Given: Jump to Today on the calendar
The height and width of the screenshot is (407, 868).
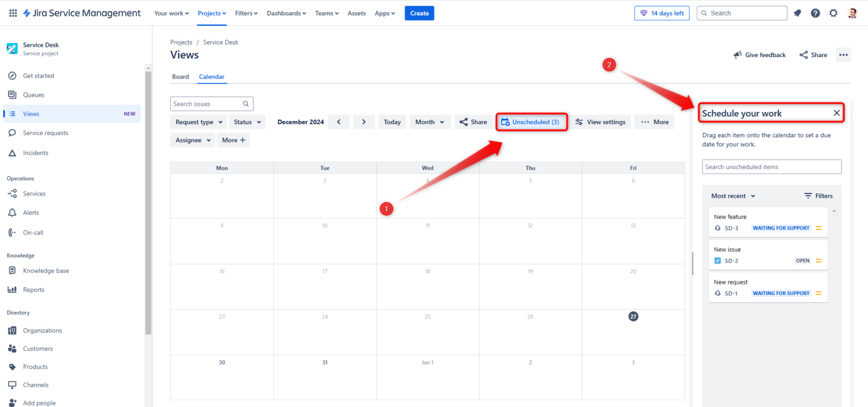Looking at the screenshot, I should click(392, 122).
